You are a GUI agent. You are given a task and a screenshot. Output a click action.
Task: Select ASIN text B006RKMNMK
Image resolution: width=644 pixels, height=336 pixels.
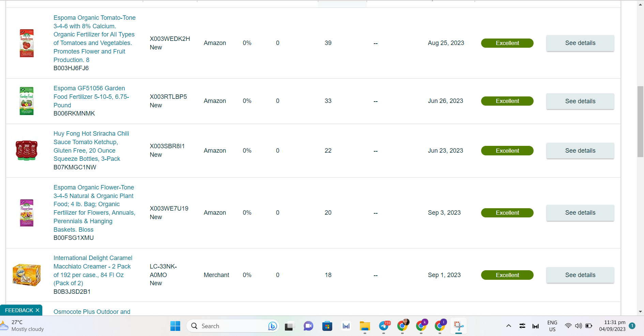click(74, 113)
